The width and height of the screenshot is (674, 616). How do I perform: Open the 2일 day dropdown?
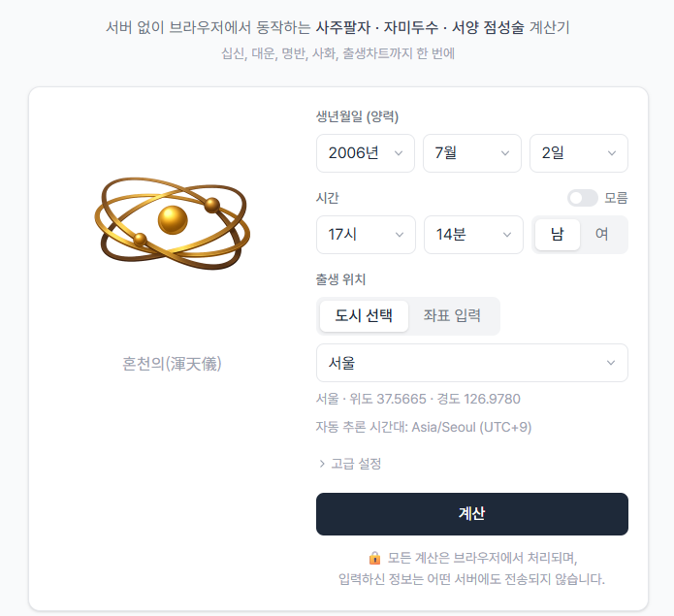coord(579,153)
